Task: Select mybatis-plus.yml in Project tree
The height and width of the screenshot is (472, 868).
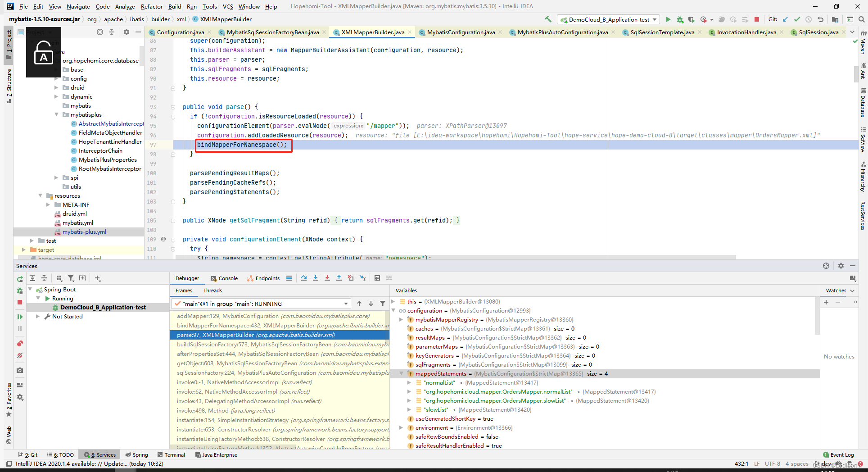Action: click(x=84, y=231)
